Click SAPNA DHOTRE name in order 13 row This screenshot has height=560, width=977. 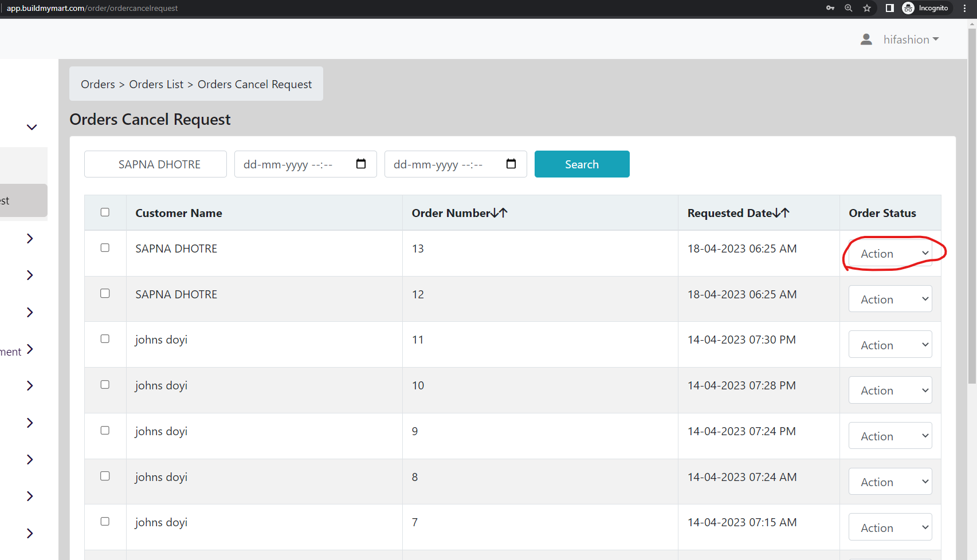coord(176,249)
